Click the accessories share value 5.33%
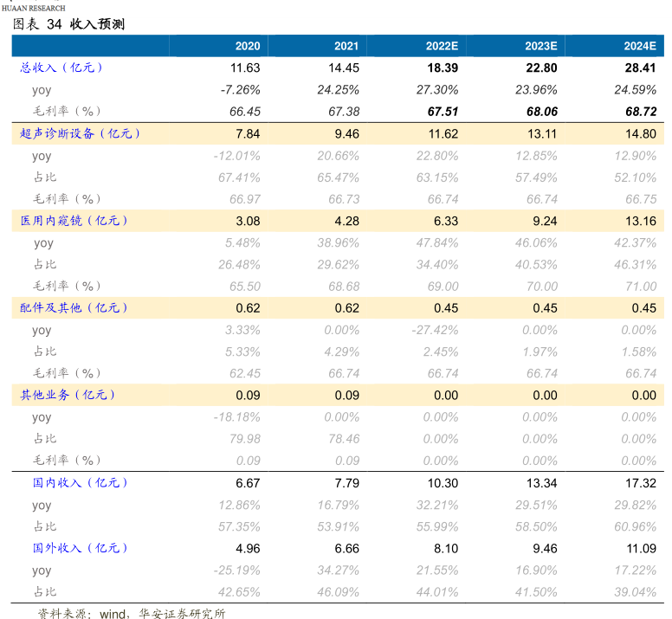Screen dimensions: 672x619 242,352
